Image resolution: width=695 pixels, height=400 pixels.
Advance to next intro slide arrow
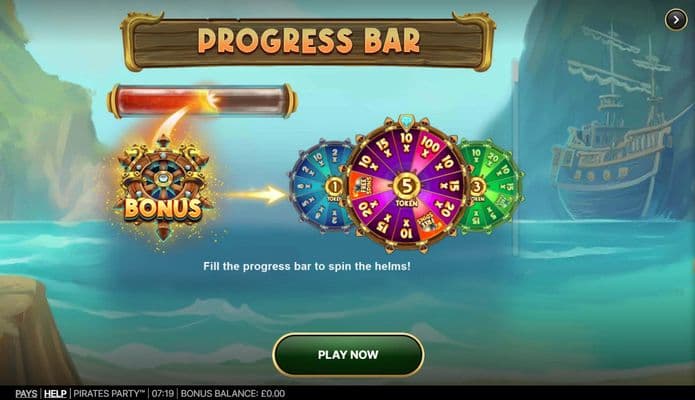tap(675, 20)
